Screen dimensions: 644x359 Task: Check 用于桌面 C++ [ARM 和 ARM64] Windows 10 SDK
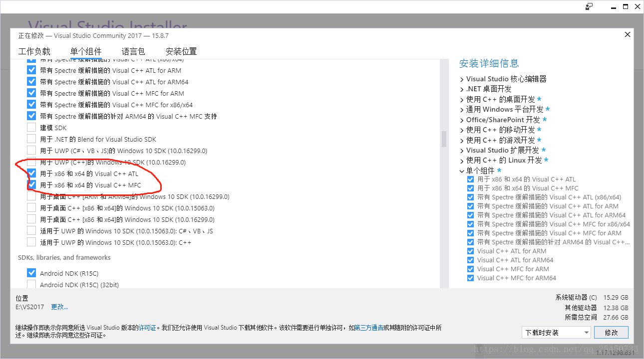tap(31, 196)
